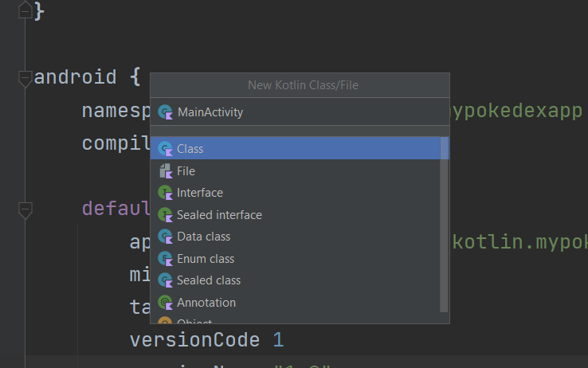The image size is (588, 368).
Task: Click the Kotlin icon beside MainActivity
Action: tap(166, 112)
